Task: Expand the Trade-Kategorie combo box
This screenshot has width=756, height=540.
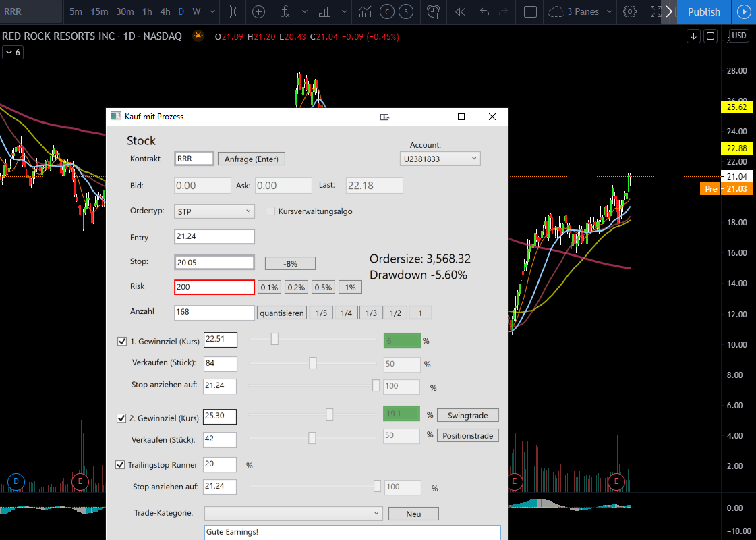Action: tap(293, 514)
